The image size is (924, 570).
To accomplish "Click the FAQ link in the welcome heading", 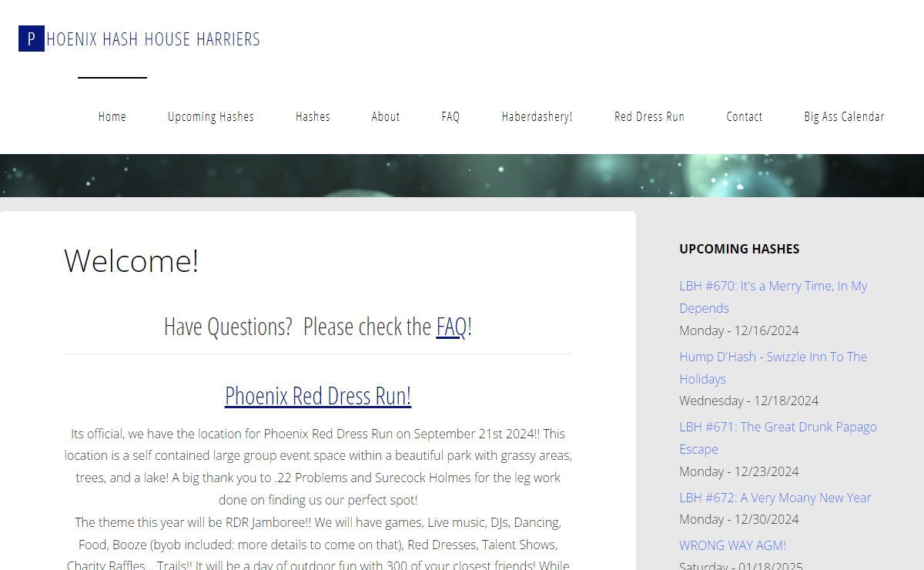I will [451, 327].
